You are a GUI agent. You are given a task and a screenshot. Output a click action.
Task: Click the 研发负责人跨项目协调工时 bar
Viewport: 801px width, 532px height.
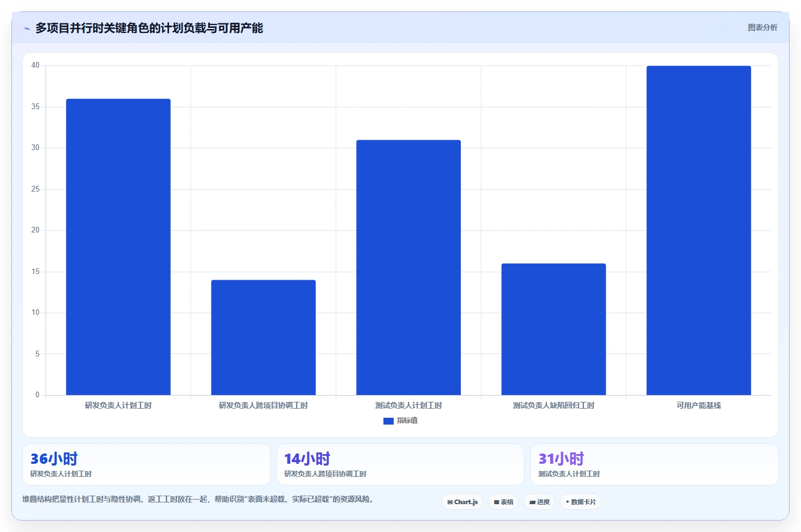[263, 338]
